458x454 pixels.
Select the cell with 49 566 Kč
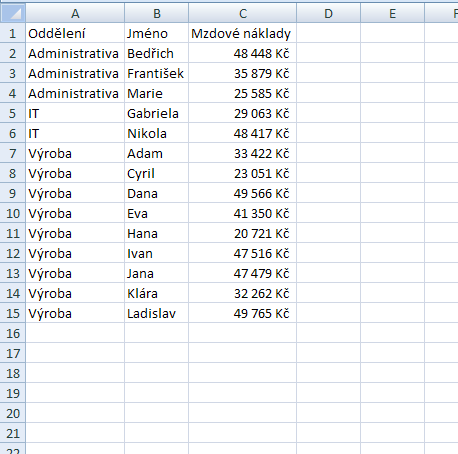242,193
